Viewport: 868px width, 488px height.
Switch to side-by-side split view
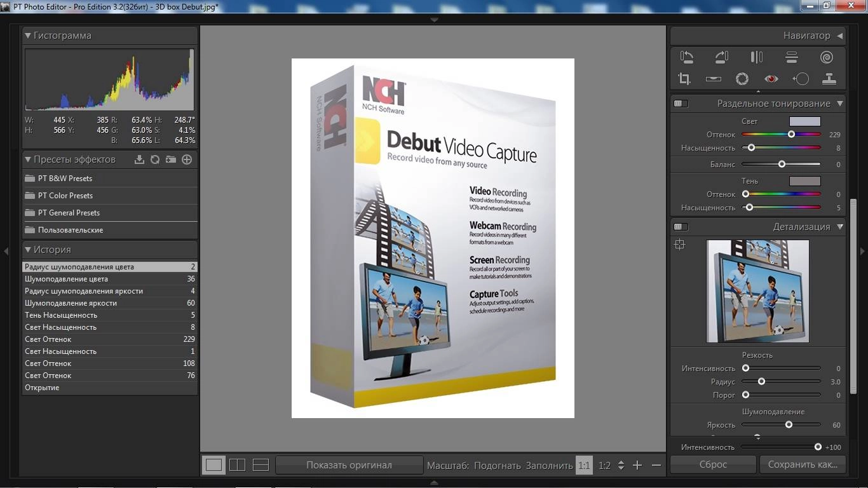pyautogui.click(x=237, y=465)
